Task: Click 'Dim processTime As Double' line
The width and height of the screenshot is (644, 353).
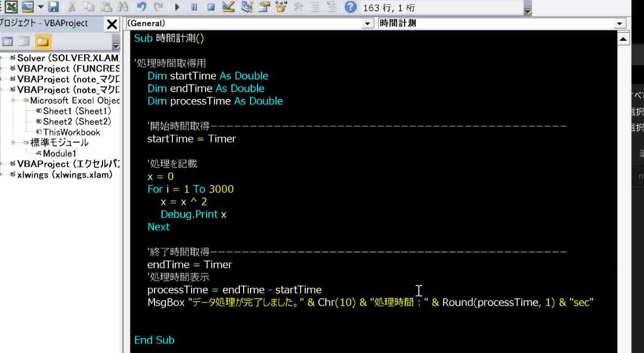Action: click(215, 101)
